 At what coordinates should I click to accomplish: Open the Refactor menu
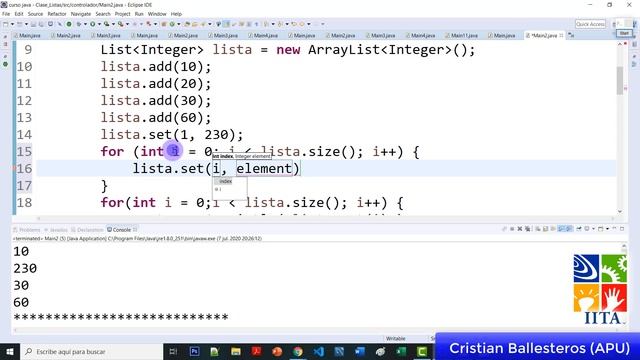click(57, 14)
